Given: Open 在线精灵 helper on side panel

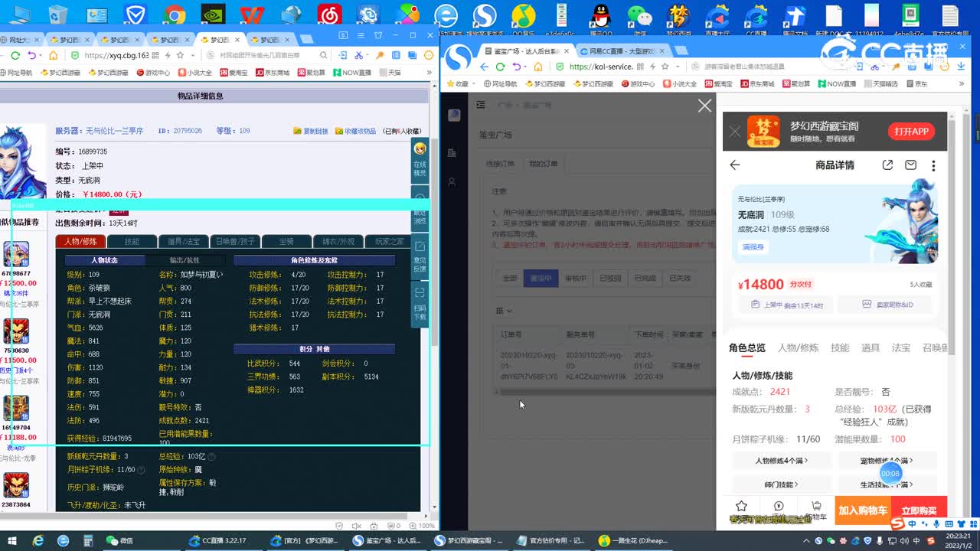Looking at the screenshot, I should [x=420, y=159].
